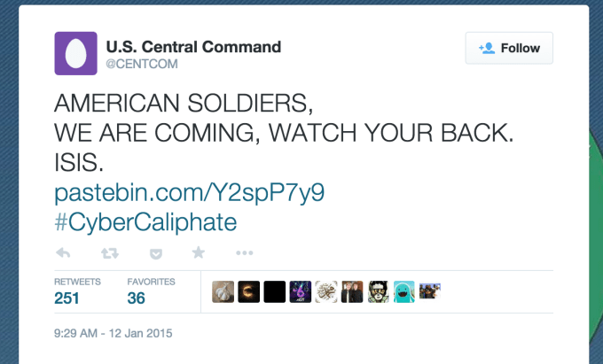Favorite the tweet with the star
Viewport: 603px width, 364px height.
(x=199, y=253)
